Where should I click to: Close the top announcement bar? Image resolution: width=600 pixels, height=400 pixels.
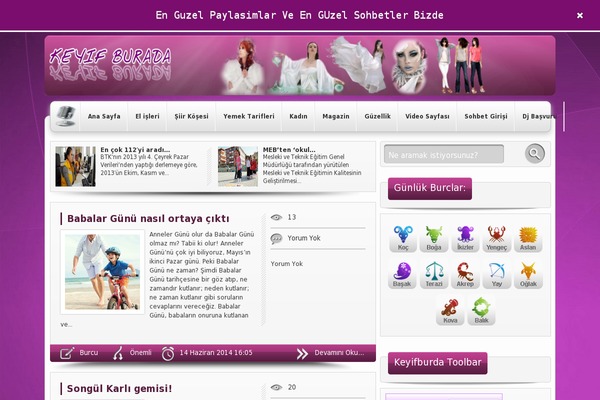point(580,15)
